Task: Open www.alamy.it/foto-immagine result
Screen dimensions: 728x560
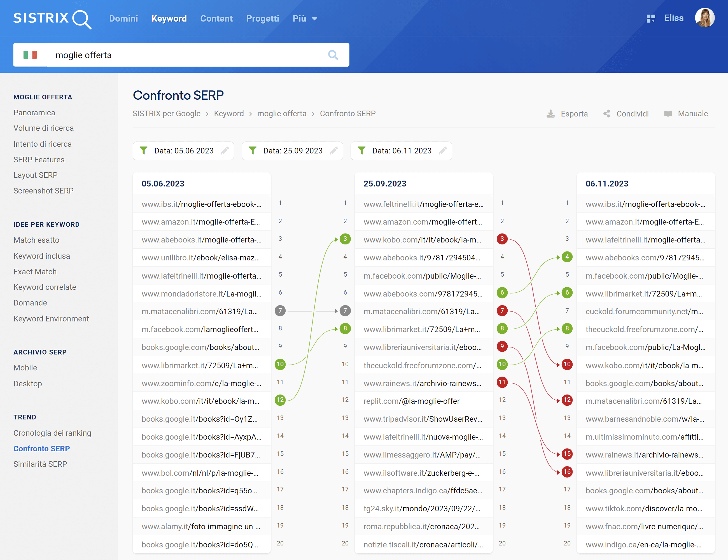Action: pos(202,527)
